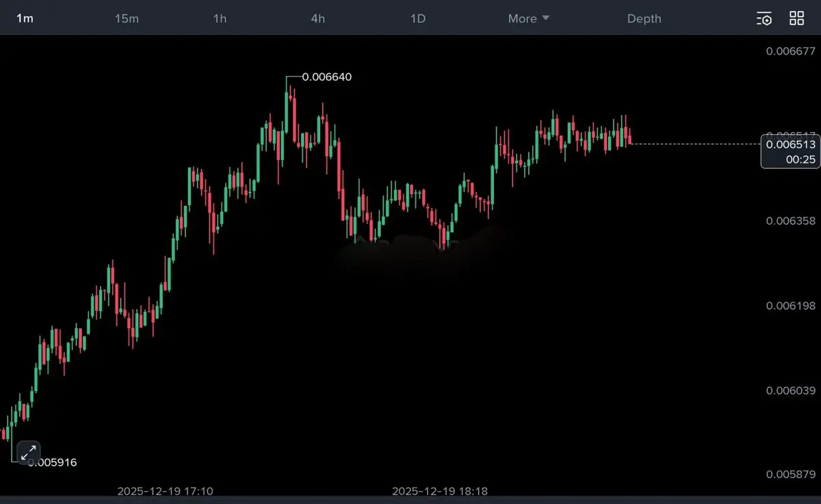821x504 pixels.
Task: Open the More timeframes dropdown
Action: tap(529, 18)
